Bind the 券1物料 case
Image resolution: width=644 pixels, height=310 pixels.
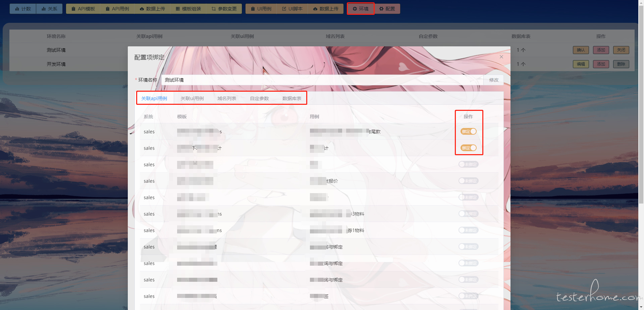click(x=469, y=230)
